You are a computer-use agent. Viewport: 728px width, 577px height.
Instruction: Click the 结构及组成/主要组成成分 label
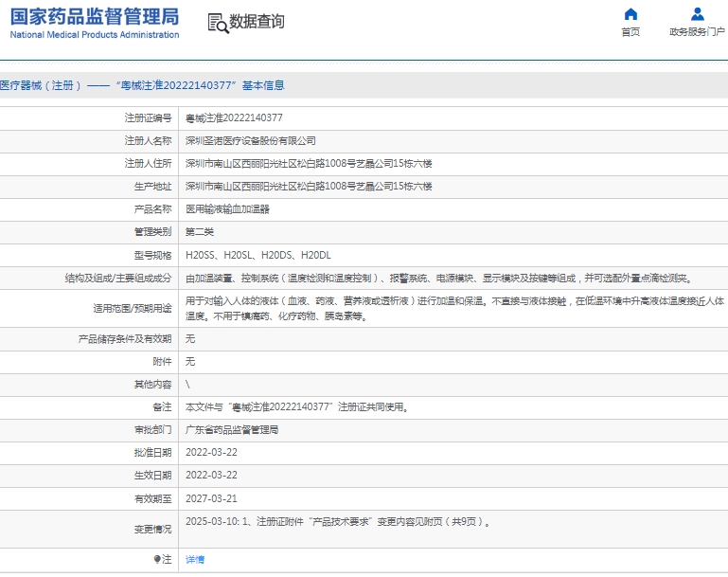coord(118,279)
